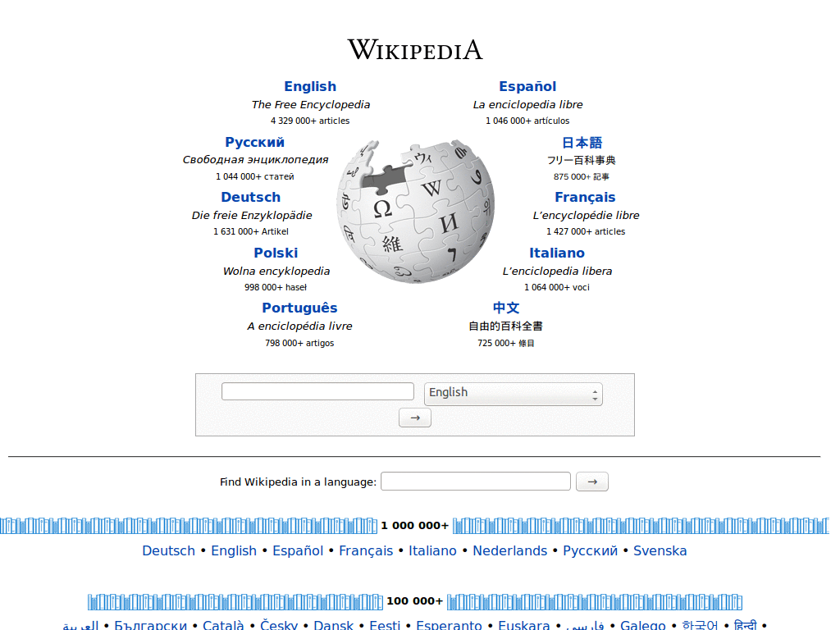
Task: Click 'Die freie Enzyklopädie' tagline
Action: [252, 216]
